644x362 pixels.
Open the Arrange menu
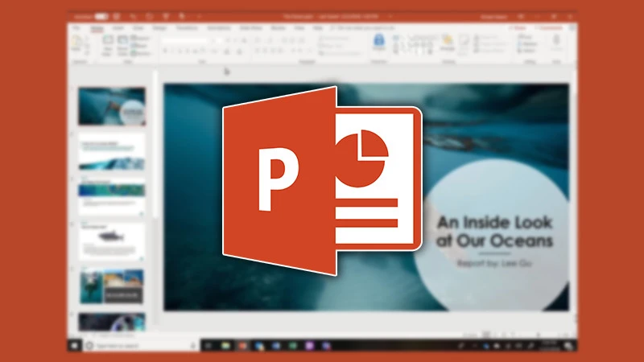tap(448, 43)
